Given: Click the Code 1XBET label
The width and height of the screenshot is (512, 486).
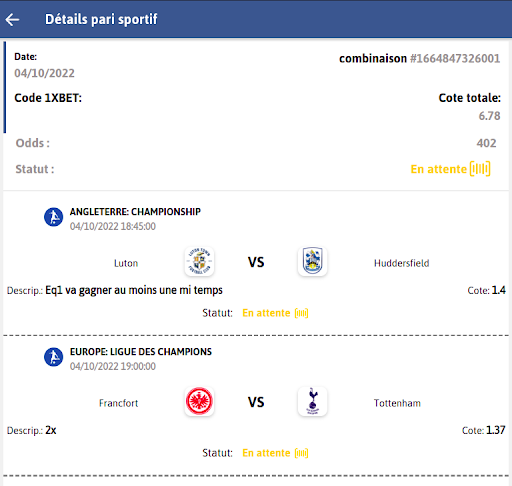Looking at the screenshot, I should [x=48, y=98].
